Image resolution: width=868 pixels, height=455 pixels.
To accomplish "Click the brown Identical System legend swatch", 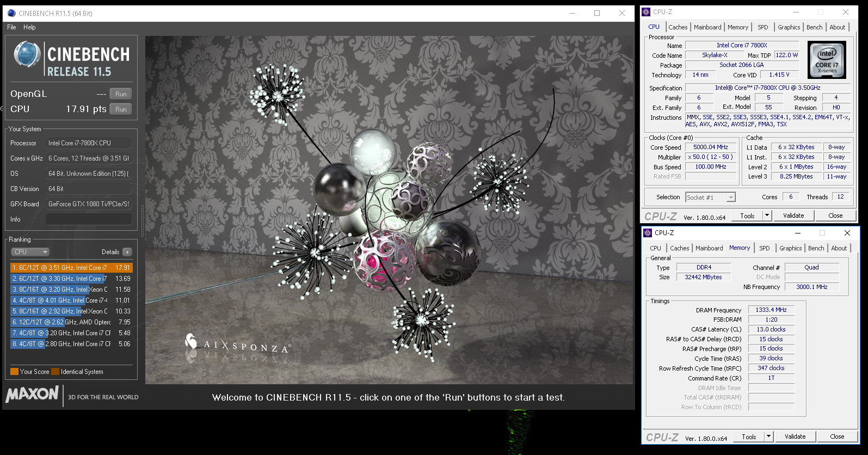I will coord(55,372).
